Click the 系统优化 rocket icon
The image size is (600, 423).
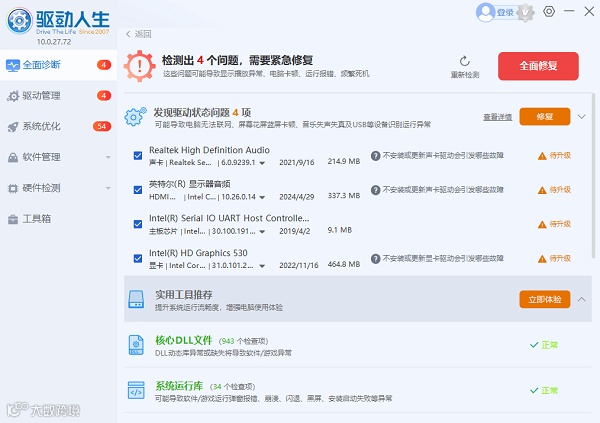click(x=13, y=127)
